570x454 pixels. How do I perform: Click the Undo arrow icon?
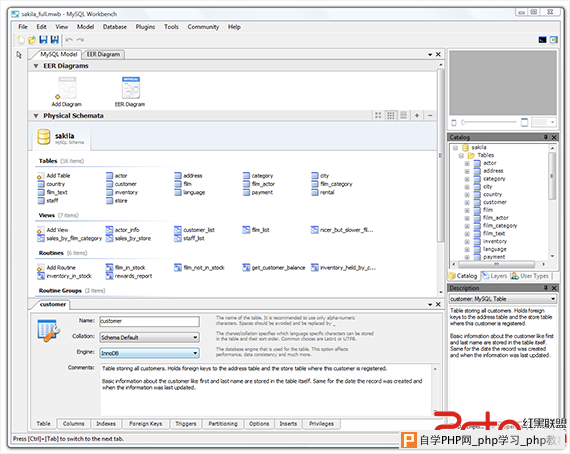tap(69, 40)
